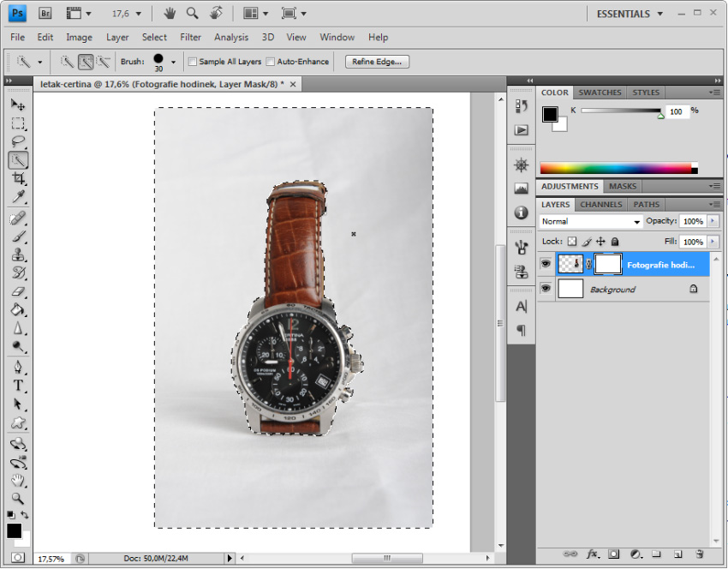Screen dimensions: 728x569
Task: Enable the Auto-Enhance checkbox
Action: [271, 62]
